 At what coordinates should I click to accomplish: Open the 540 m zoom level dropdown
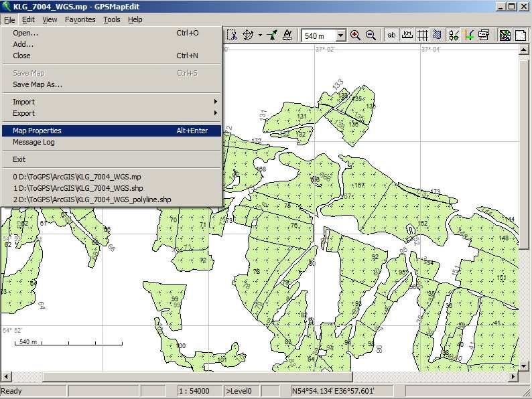(340, 35)
